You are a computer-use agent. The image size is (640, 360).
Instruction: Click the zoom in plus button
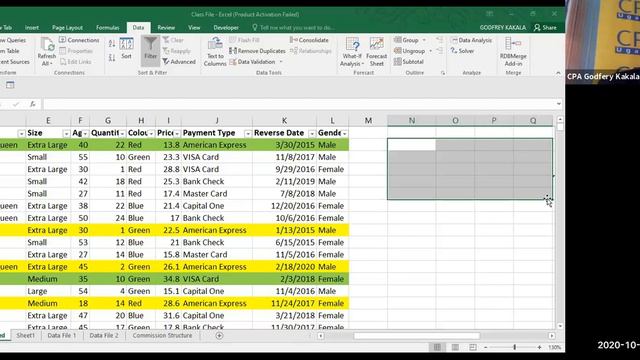pyautogui.click(x=539, y=347)
